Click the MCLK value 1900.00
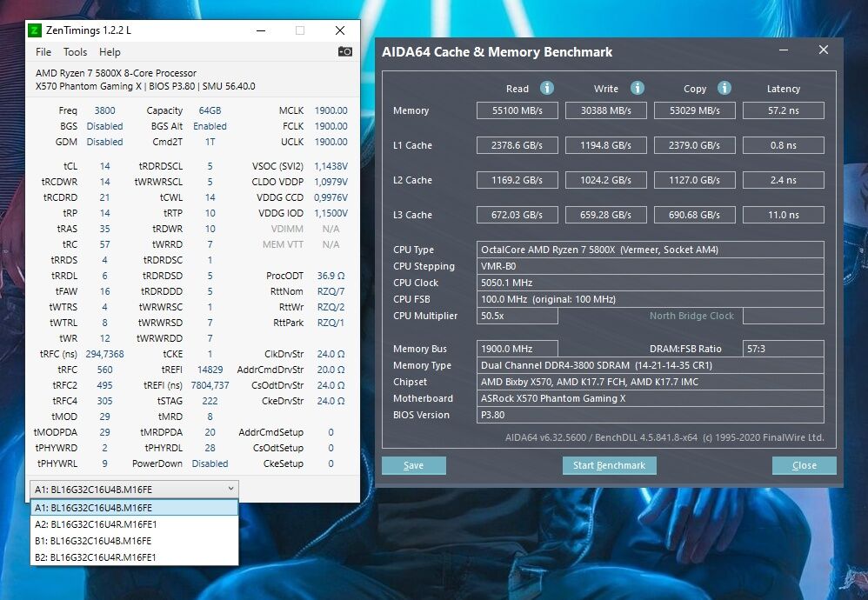 point(331,110)
